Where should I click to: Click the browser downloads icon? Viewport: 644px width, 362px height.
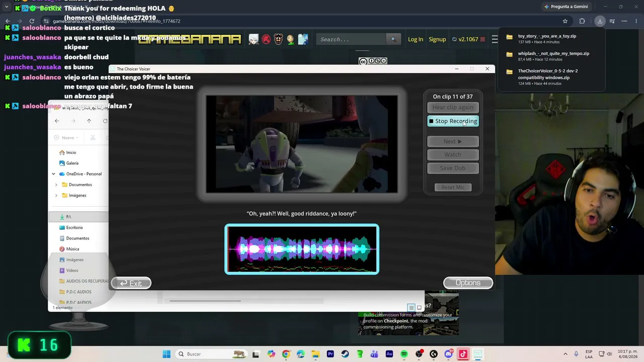pos(600,21)
